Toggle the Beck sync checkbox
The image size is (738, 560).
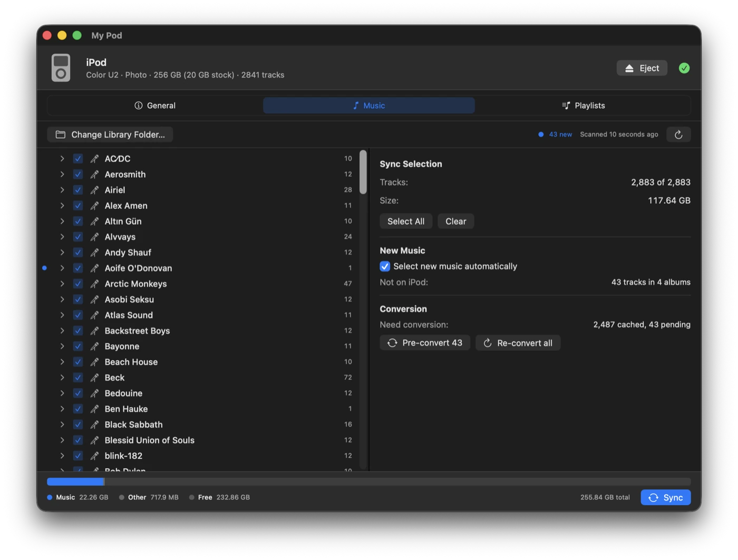(x=78, y=378)
